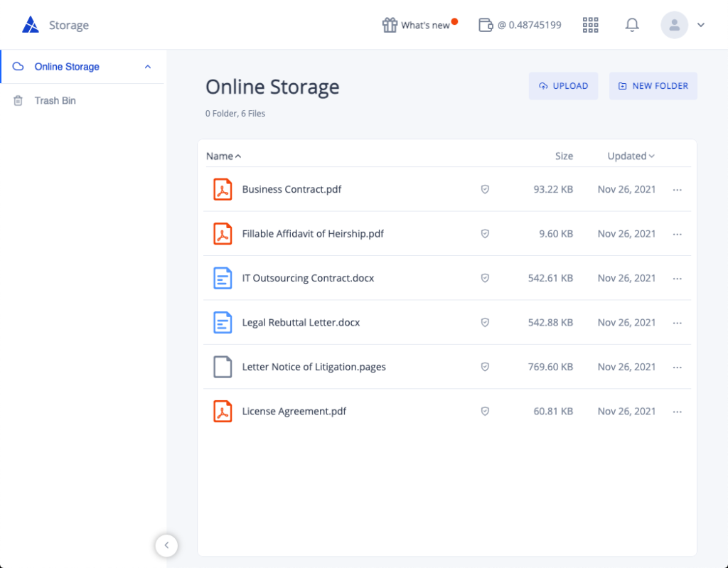Screen dimensions: 728x568
Task: Open the What's new link
Action: 425,25
